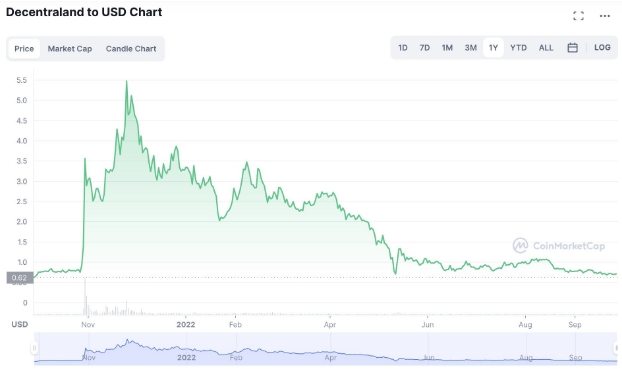
Task: Click the 0.62 current price label
Action: [19, 278]
